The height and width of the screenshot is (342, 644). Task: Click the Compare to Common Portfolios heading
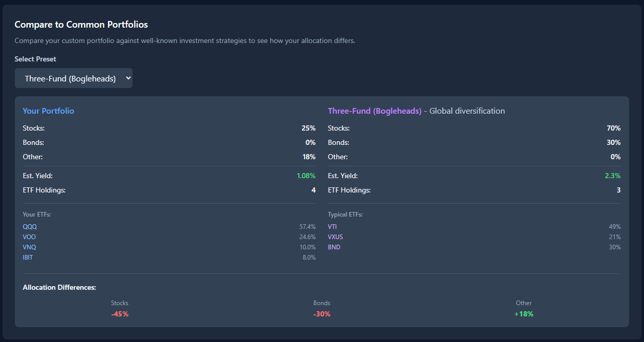pos(81,24)
